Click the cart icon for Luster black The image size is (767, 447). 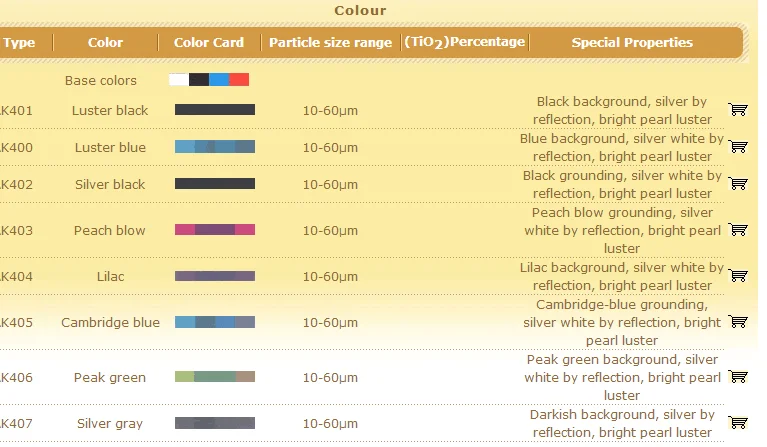[x=738, y=110]
